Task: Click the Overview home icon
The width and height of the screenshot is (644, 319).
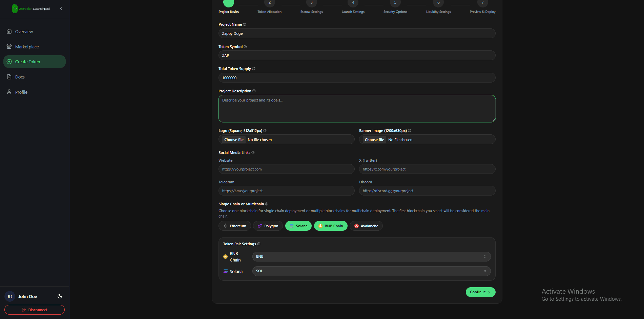Action: tap(9, 31)
